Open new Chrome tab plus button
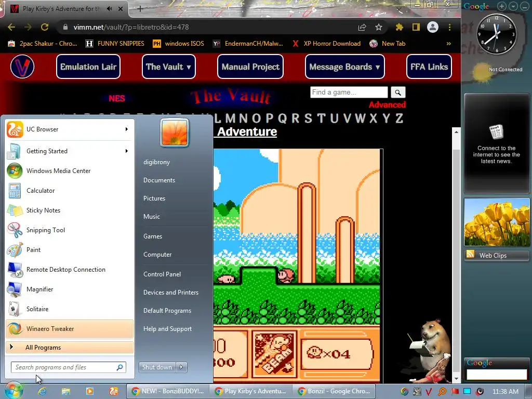 coord(140,9)
